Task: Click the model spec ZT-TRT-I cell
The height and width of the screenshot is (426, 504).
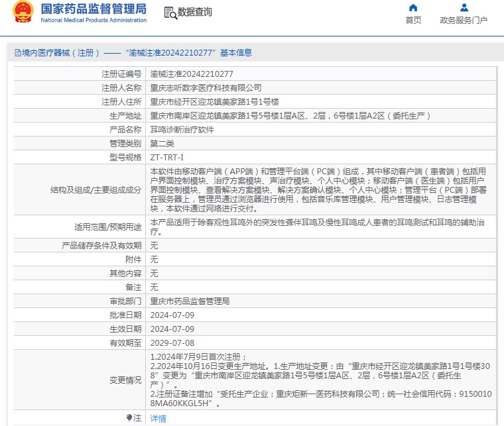Action: click(166, 157)
